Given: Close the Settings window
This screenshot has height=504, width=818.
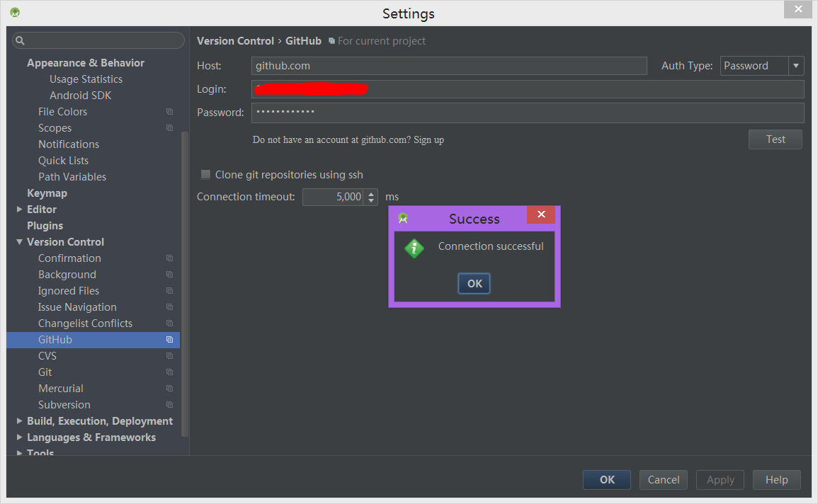Looking at the screenshot, I should [798, 9].
